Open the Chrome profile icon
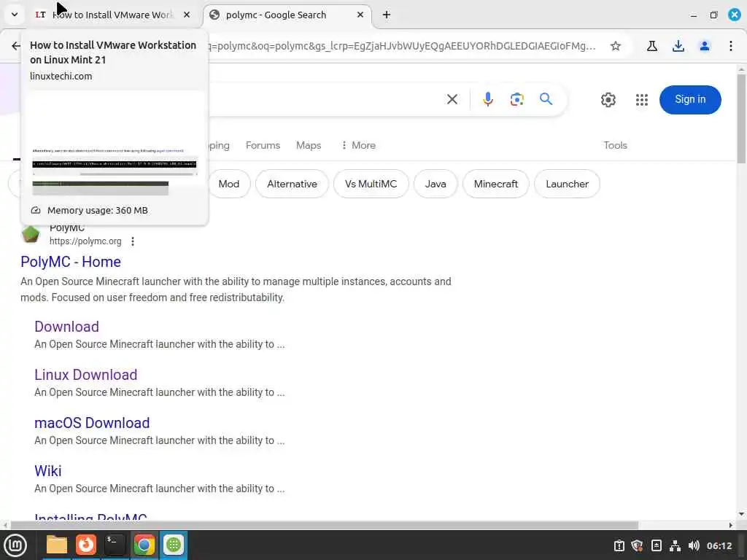The image size is (747, 560). (705, 46)
